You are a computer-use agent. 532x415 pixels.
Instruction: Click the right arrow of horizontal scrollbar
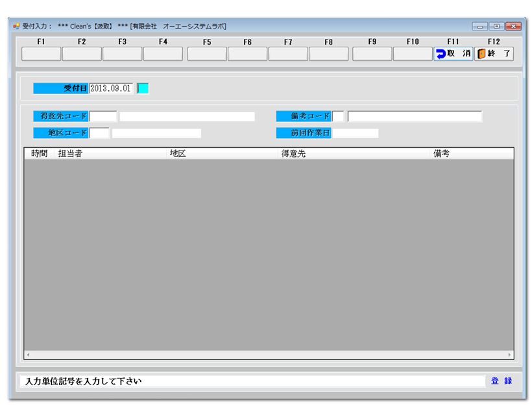tap(509, 355)
